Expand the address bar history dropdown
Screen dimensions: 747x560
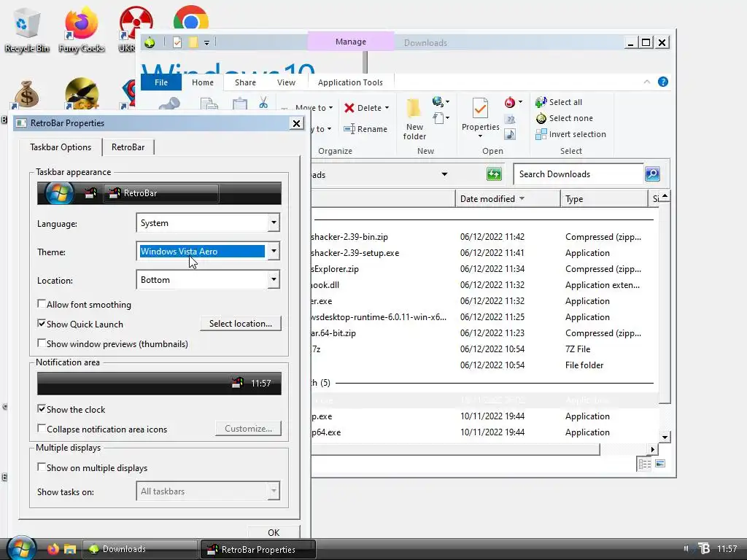(x=444, y=174)
